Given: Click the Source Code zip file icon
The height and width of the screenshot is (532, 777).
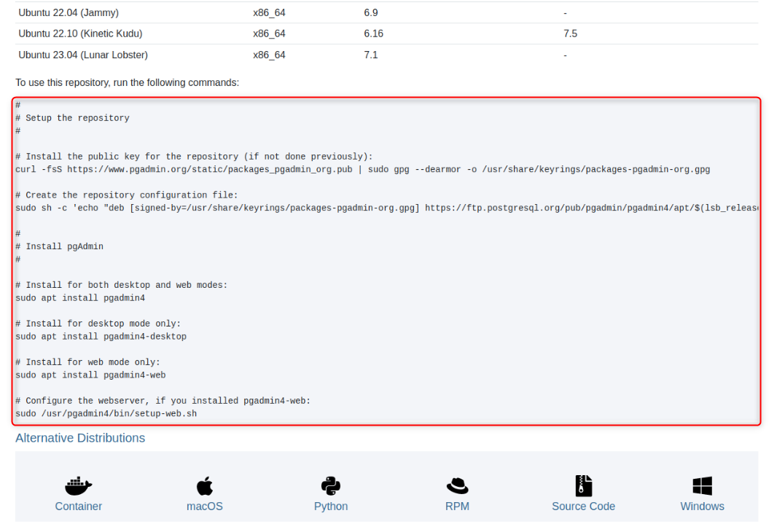Looking at the screenshot, I should coord(583,486).
